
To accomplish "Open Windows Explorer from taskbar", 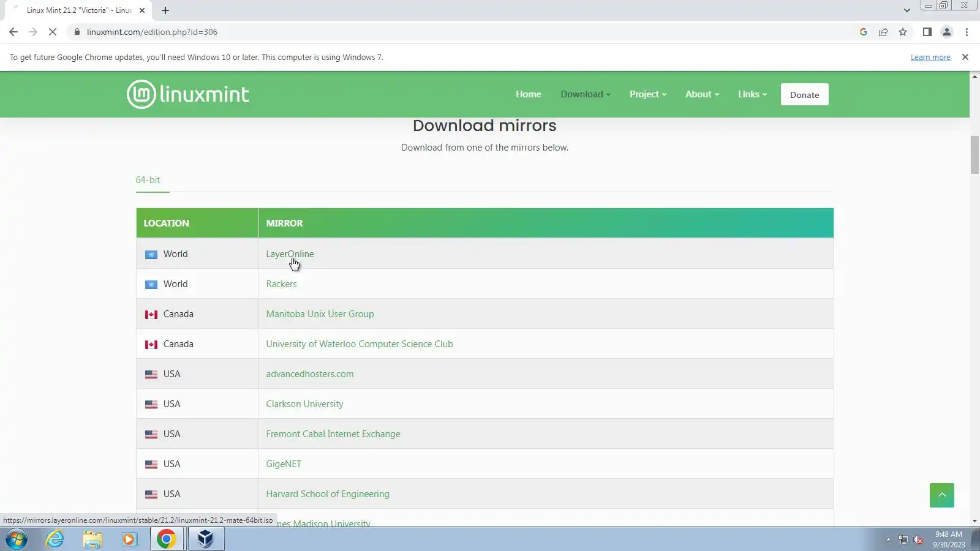I will [x=92, y=539].
